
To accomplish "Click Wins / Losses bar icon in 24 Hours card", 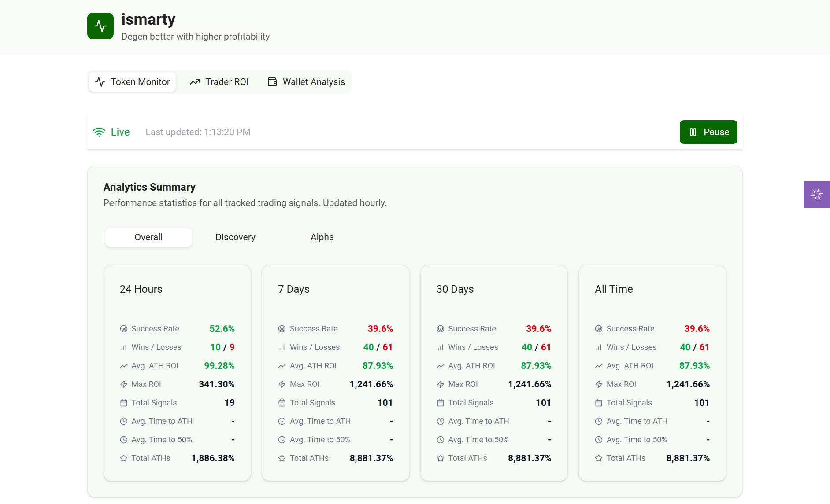I will tap(124, 347).
